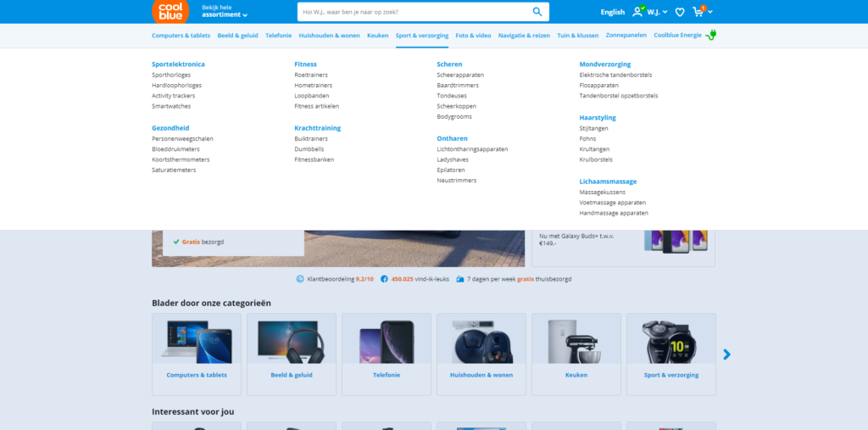This screenshot has height=430, width=868.
Task: Expand the Bekijk hele assortiment dropdown
Action: click(x=224, y=11)
